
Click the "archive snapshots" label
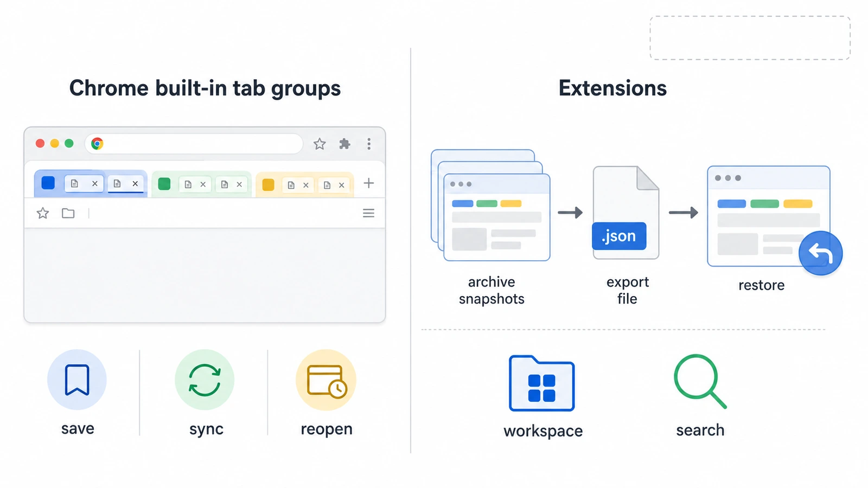tap(492, 290)
